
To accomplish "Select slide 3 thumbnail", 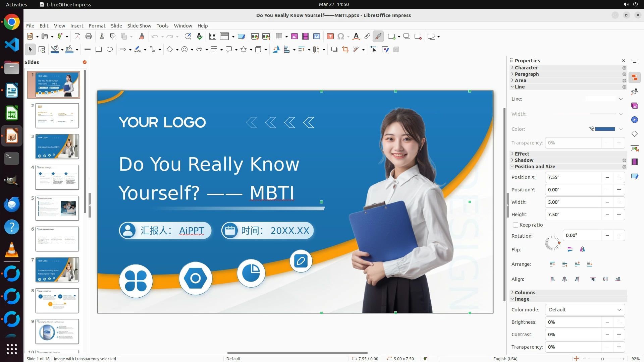I will pos(57,146).
